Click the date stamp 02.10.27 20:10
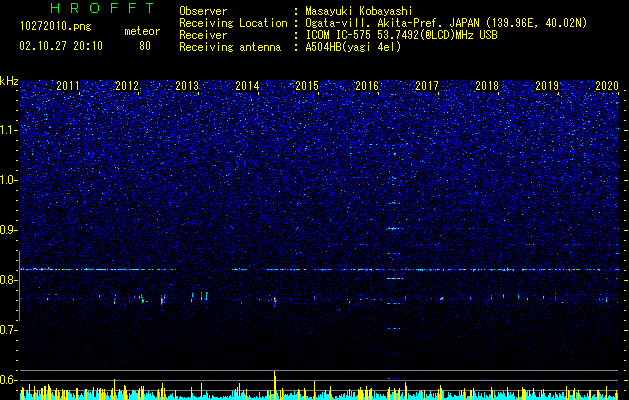The image size is (629, 400). click(61, 46)
